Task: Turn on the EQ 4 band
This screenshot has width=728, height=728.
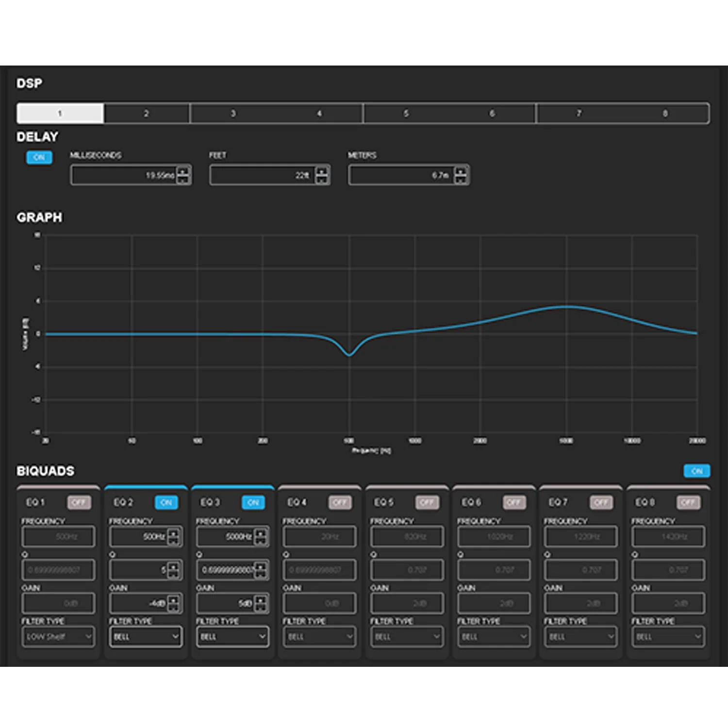Action: pyautogui.click(x=340, y=502)
